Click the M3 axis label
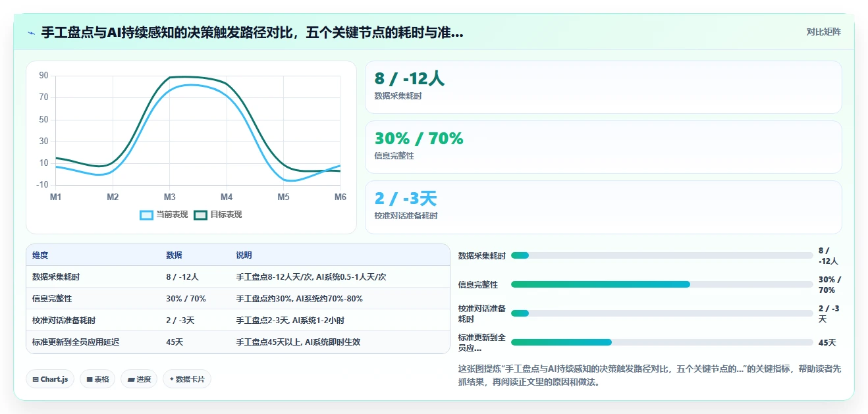868x414 pixels. click(x=170, y=197)
